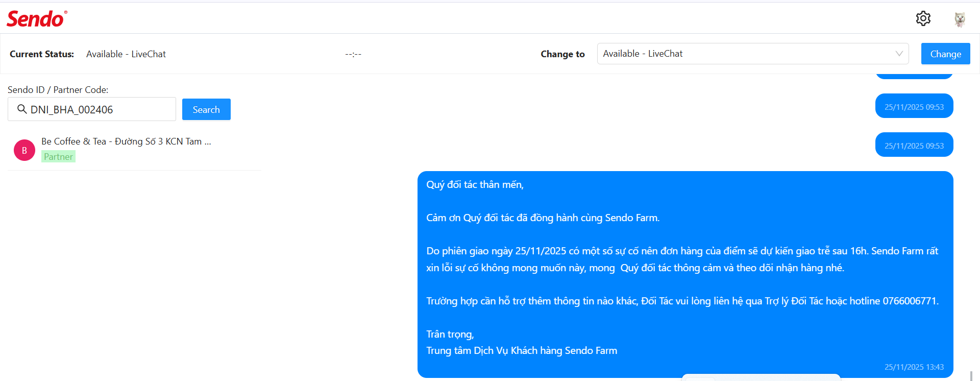Click the green Partner tag
The height and width of the screenshot is (381, 980).
point(58,157)
